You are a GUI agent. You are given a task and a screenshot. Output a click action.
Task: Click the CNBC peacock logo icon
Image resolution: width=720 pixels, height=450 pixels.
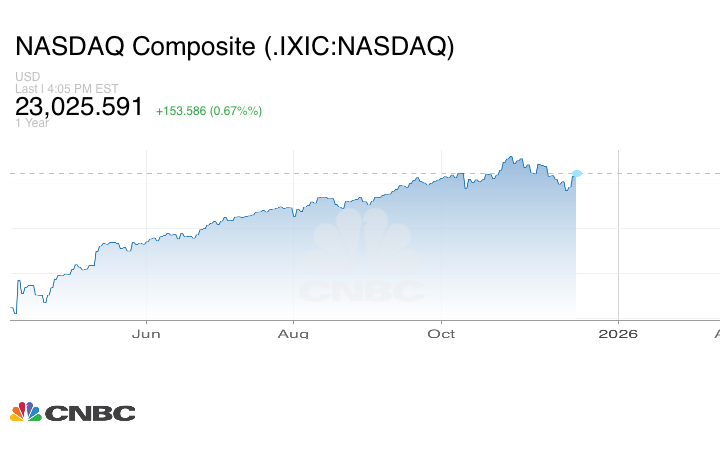click(x=25, y=412)
